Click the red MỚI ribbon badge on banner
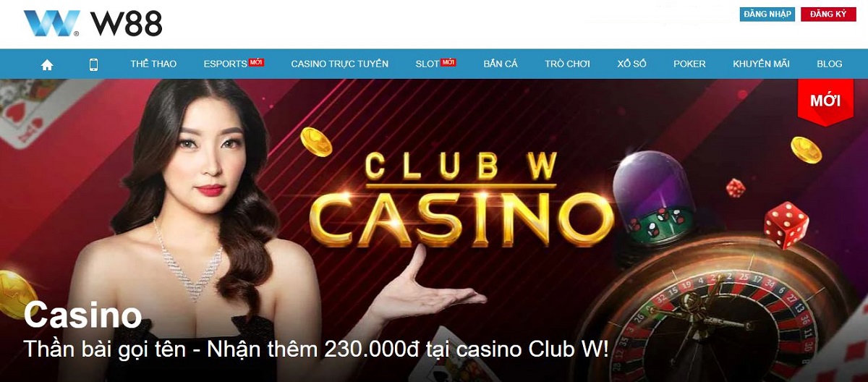Image resolution: width=868 pixels, height=382 pixels. pyautogui.click(x=825, y=101)
